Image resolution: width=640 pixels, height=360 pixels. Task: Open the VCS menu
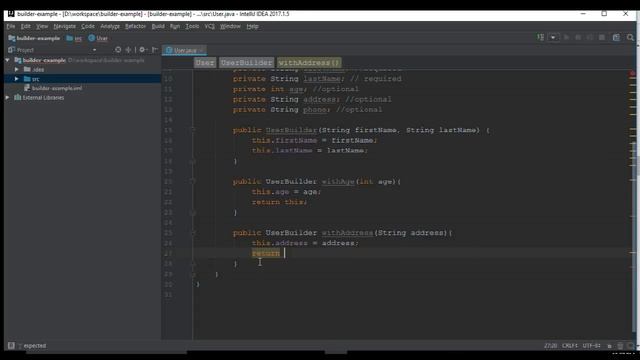tap(209, 26)
